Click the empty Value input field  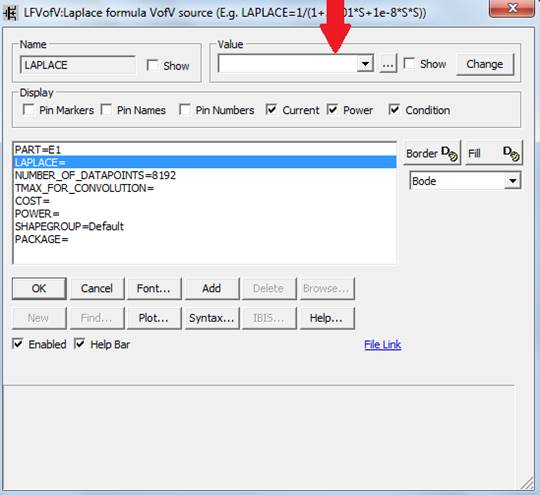point(288,64)
